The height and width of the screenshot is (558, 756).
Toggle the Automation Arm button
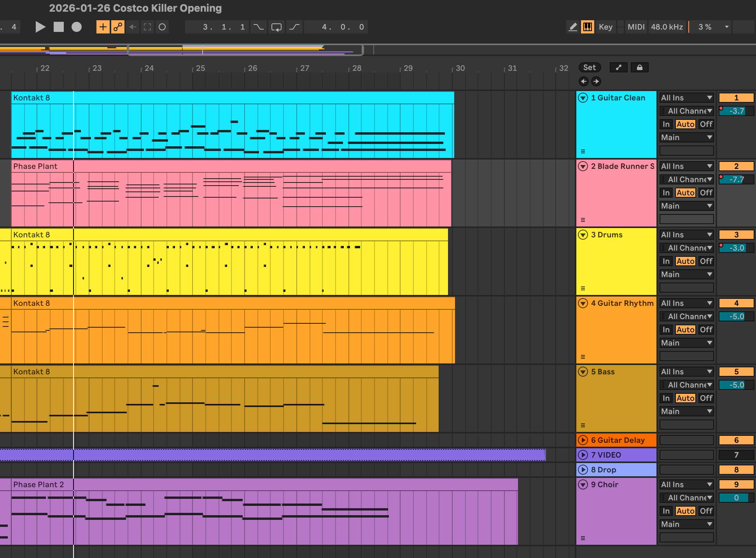[117, 27]
